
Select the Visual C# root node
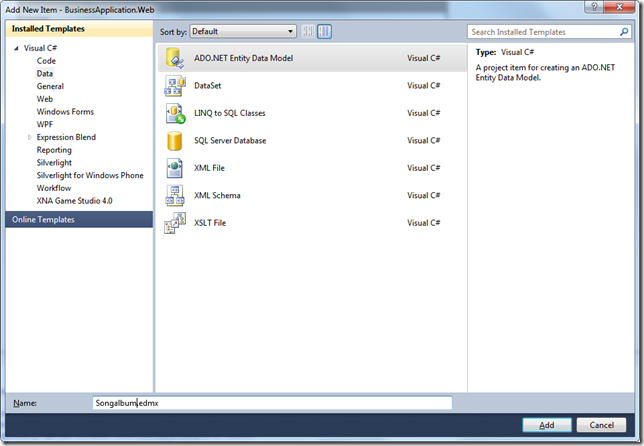(x=40, y=48)
